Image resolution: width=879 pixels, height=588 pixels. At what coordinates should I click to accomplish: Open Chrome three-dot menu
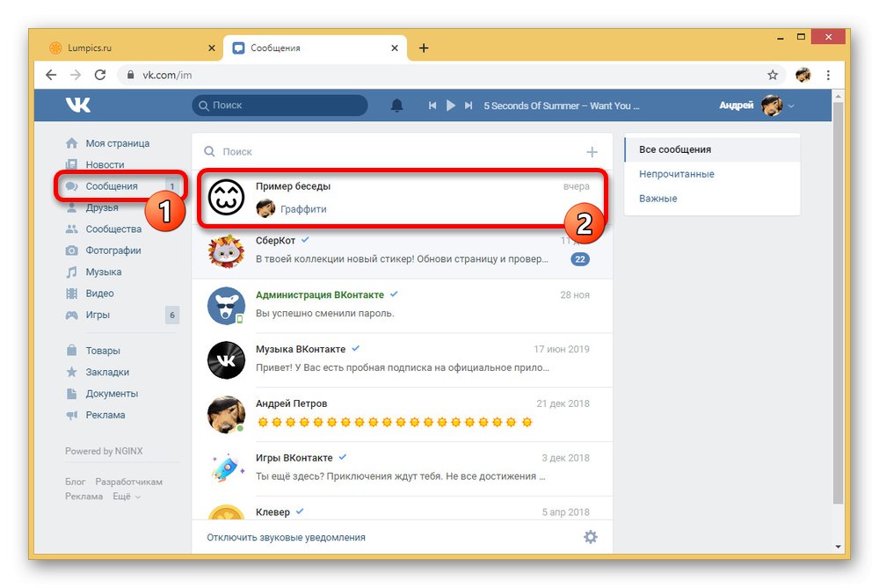828,75
